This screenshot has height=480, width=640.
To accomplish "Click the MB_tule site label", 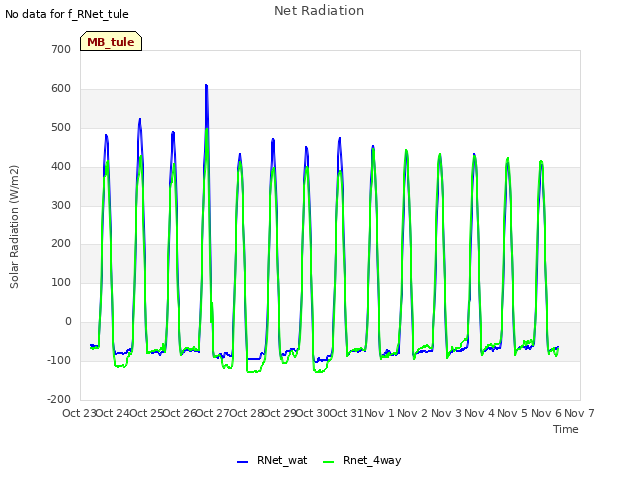I will (111, 42).
